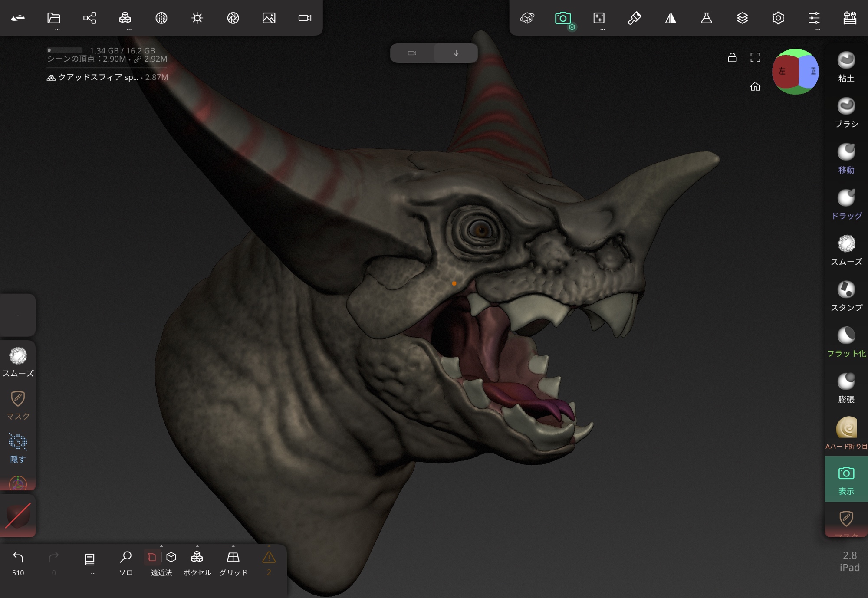The width and height of the screenshot is (868, 598).
Task: Open the settings gear menu
Action: tap(778, 18)
